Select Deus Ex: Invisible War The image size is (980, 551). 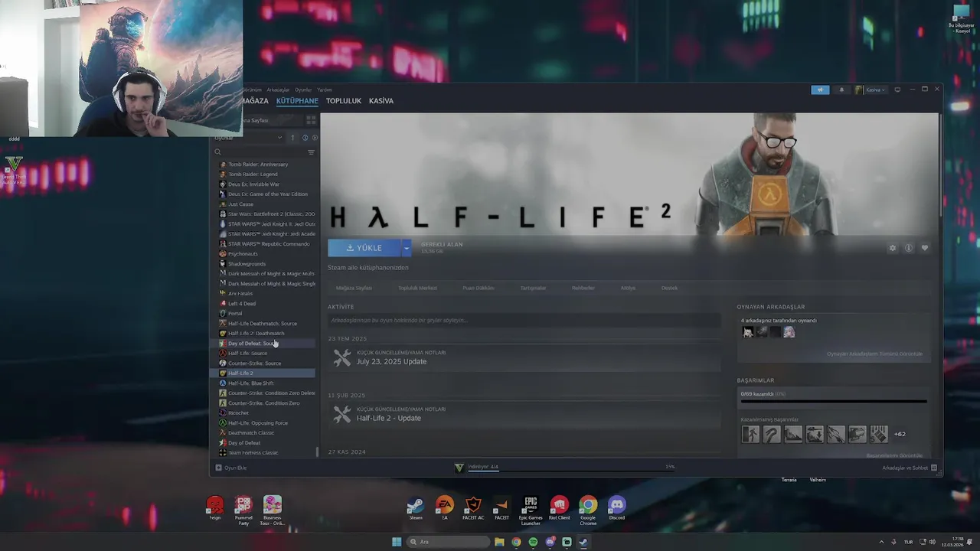[x=253, y=184]
